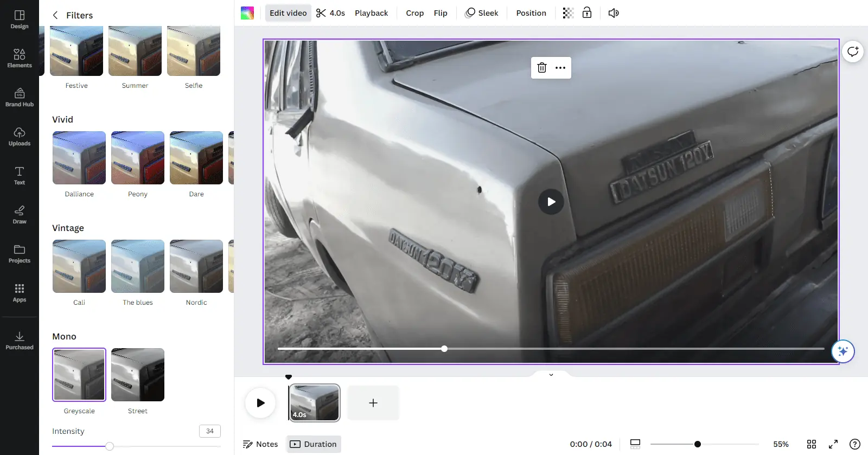This screenshot has height=455, width=868.
Task: Add a new page with plus button
Action: coord(373,403)
